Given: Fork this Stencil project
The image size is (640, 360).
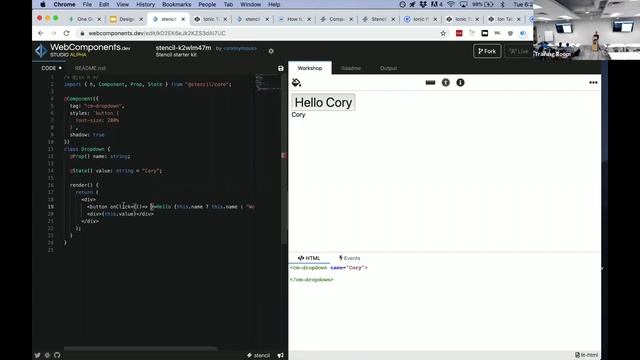Looking at the screenshot, I should click(x=487, y=51).
